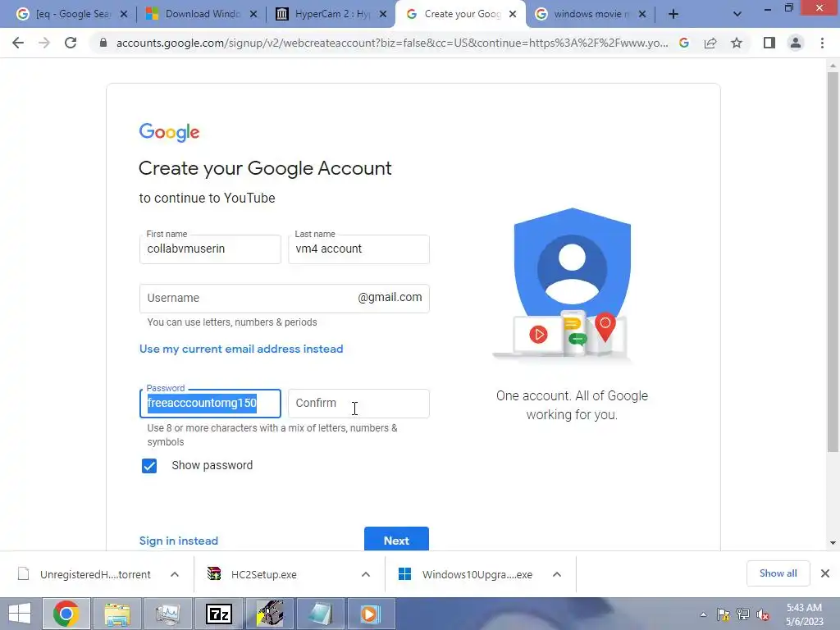Focus the Username input field
Viewport: 840px width, 630px height.
click(x=285, y=299)
